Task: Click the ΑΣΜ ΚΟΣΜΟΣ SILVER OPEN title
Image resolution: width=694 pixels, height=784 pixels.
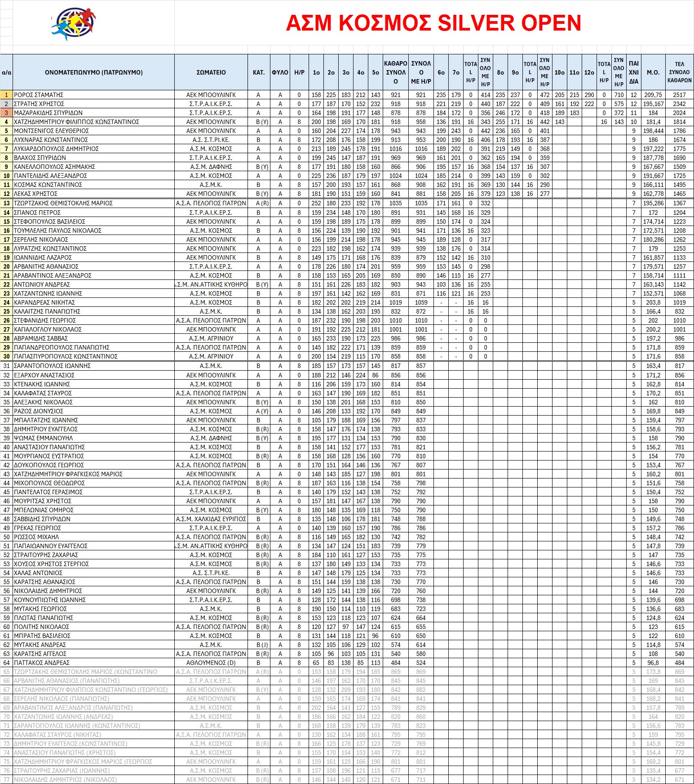Action: click(x=433, y=23)
